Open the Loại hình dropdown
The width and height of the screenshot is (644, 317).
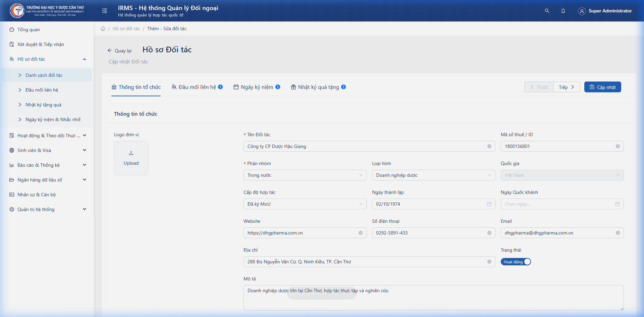[x=433, y=175]
